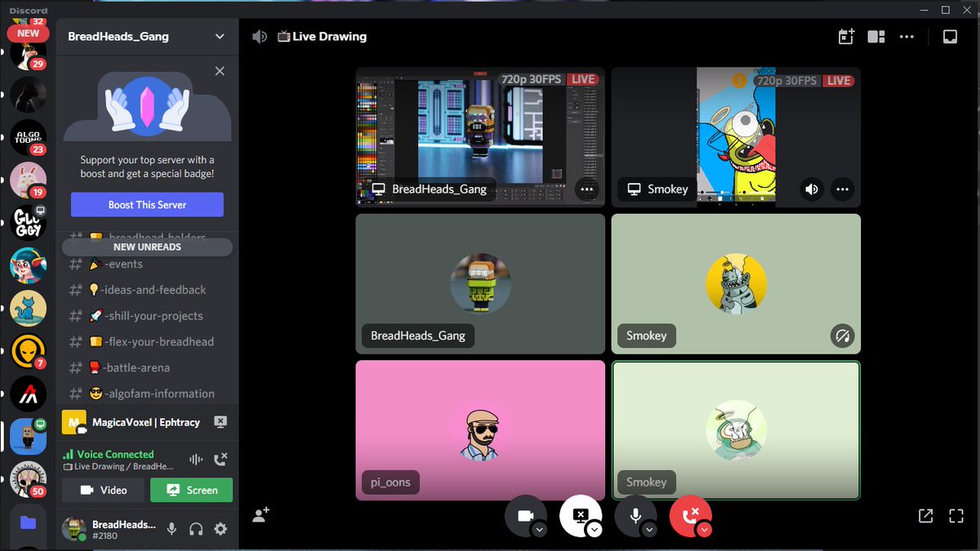Toggle microphone mute in user panel
Screen dimensions: 980x551
[171, 529]
